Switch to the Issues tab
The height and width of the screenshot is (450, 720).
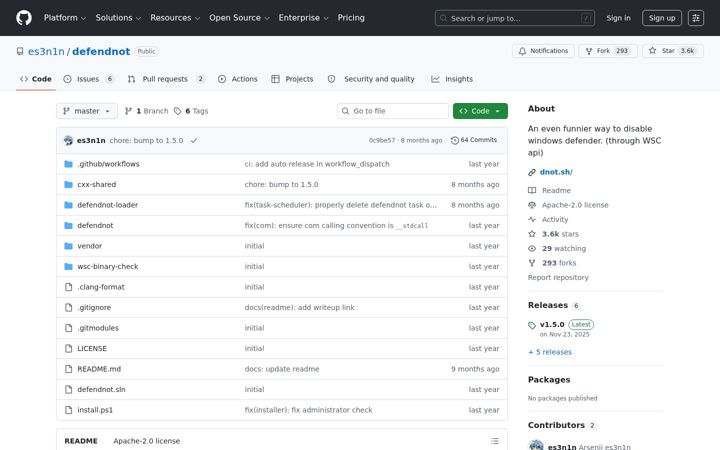89,79
